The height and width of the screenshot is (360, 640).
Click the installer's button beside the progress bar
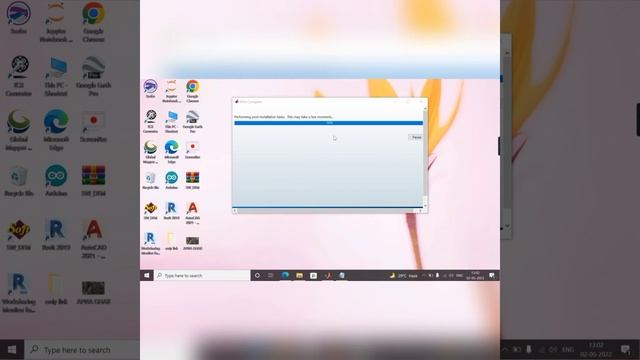tap(416, 137)
